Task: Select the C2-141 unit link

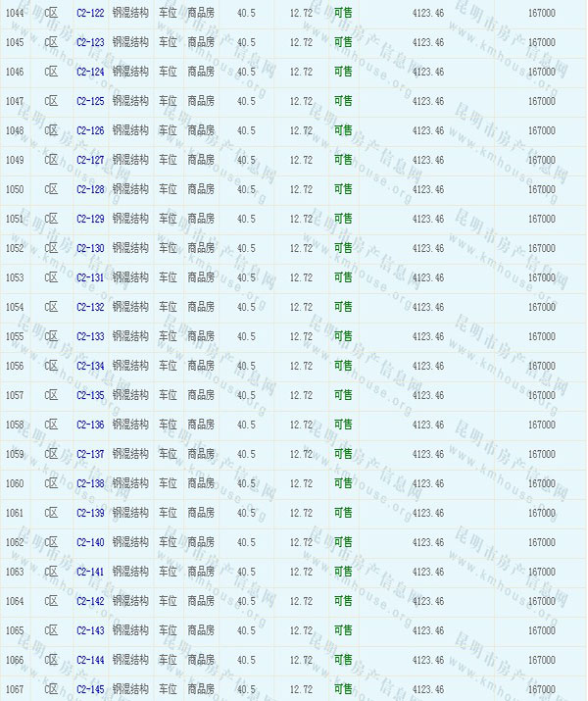Action: (90, 573)
